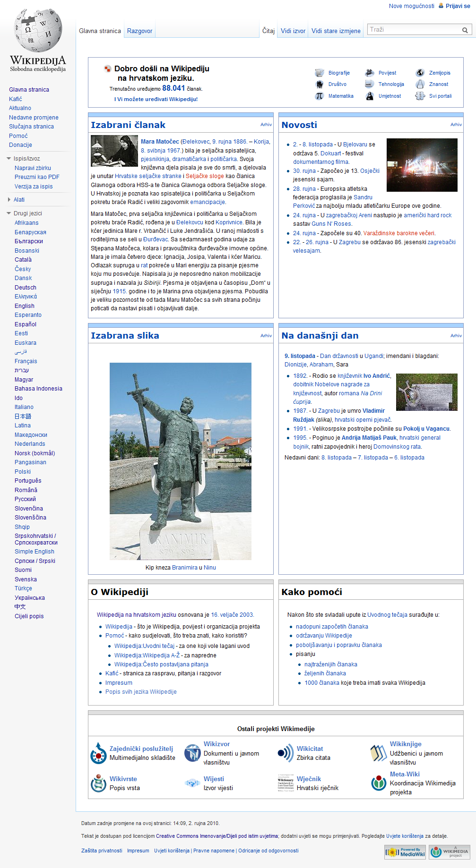Open Cijeli popis of languages
The width and height of the screenshot is (476, 868).
[29, 616]
